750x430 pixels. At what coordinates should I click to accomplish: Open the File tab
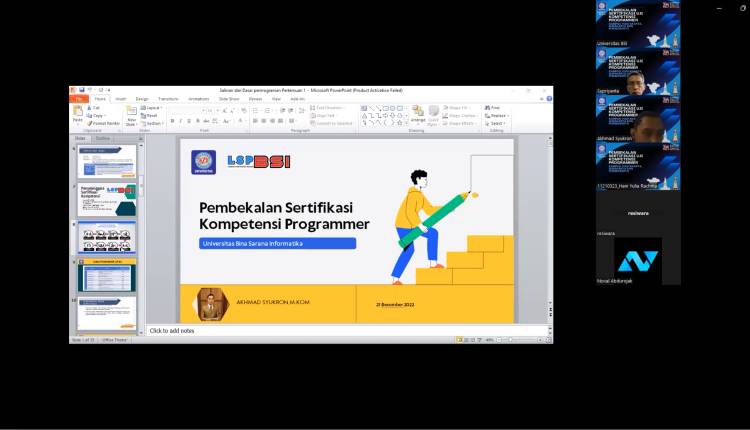coord(79,99)
